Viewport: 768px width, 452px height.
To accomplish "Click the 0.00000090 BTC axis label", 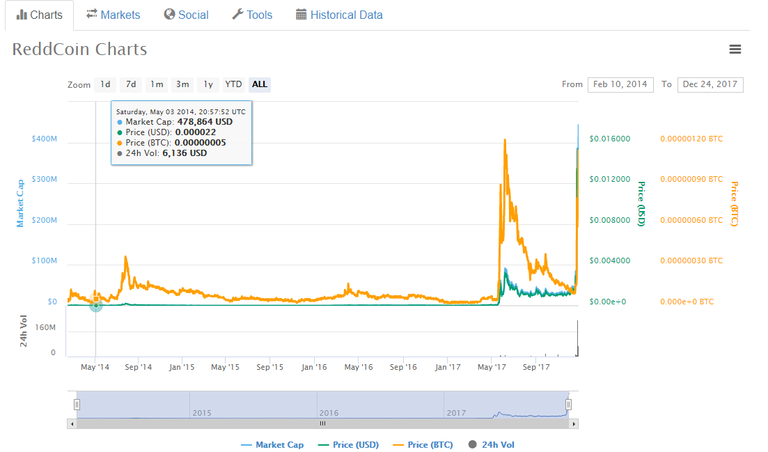I will (691, 179).
